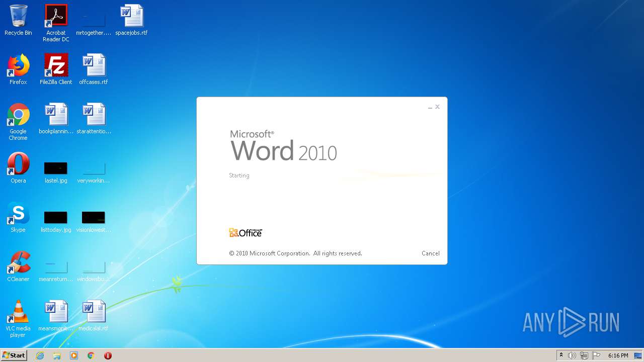Open network tray icon
The image size is (644, 362).
(584, 355)
